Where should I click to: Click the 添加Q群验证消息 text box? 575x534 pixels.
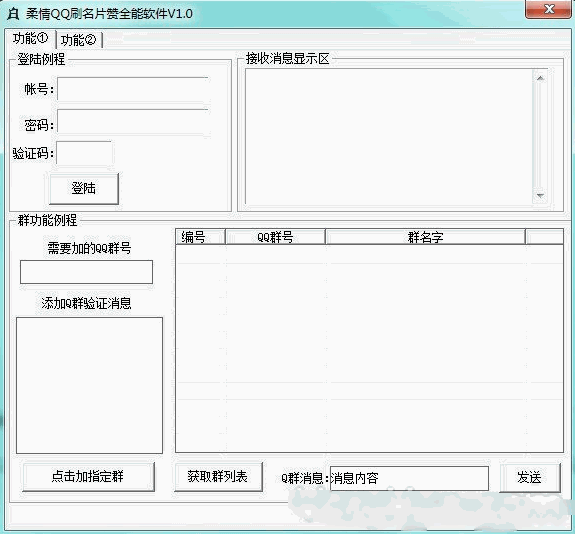click(x=89, y=385)
